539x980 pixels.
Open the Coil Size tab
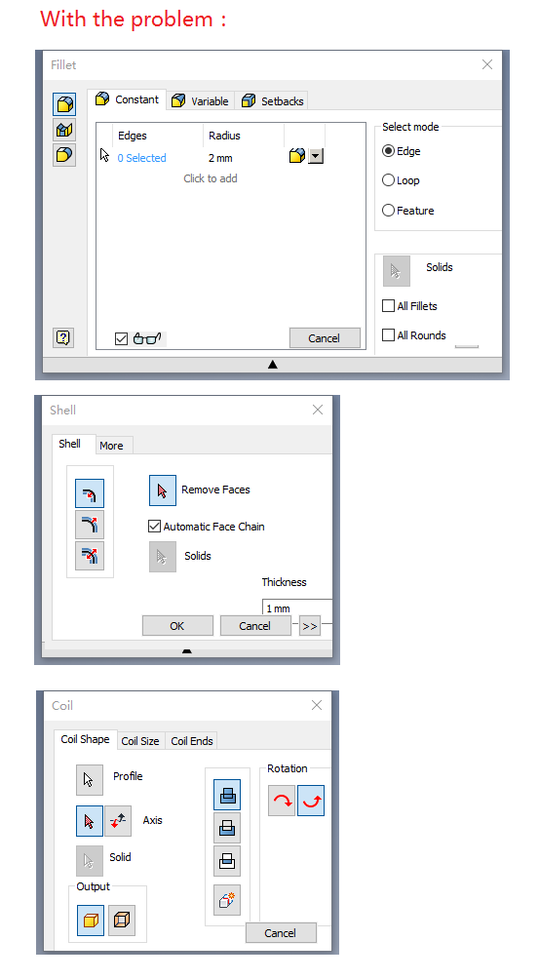[x=140, y=741]
